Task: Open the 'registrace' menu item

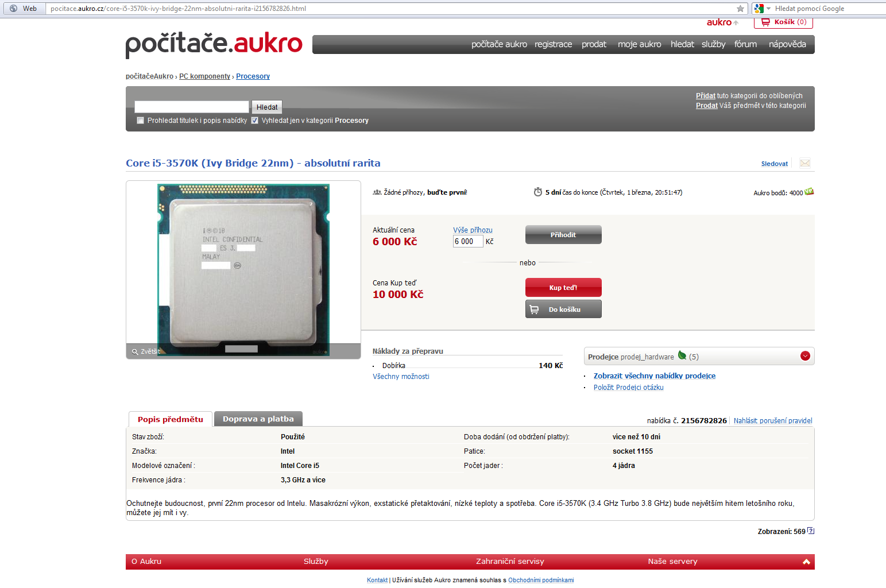Action: point(553,44)
